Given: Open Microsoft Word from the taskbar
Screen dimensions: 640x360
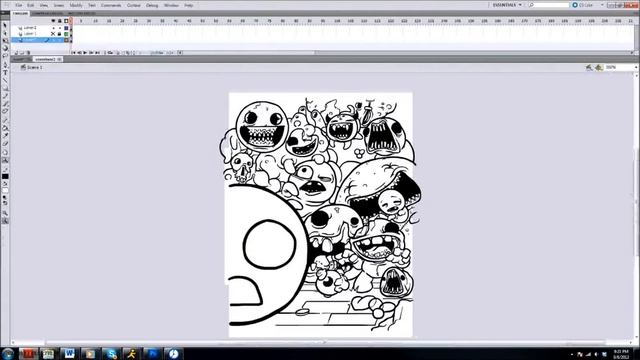Looking at the screenshot, I should [x=69, y=353].
